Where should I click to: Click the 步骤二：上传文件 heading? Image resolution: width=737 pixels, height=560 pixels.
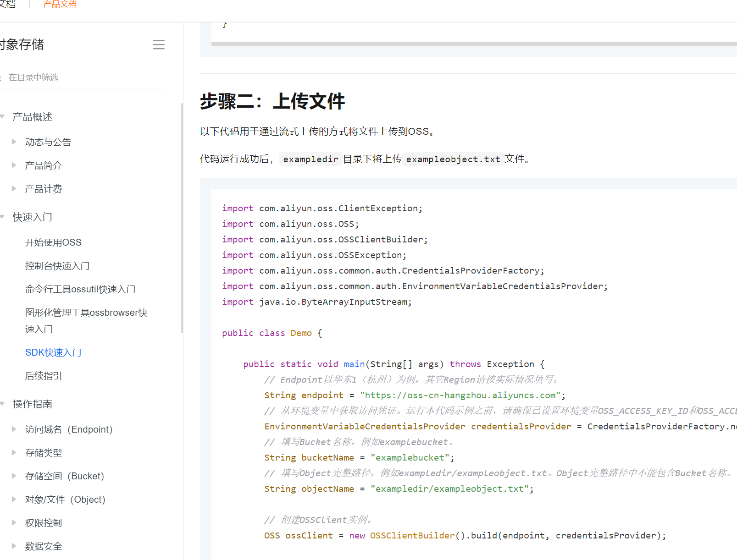pos(272,101)
